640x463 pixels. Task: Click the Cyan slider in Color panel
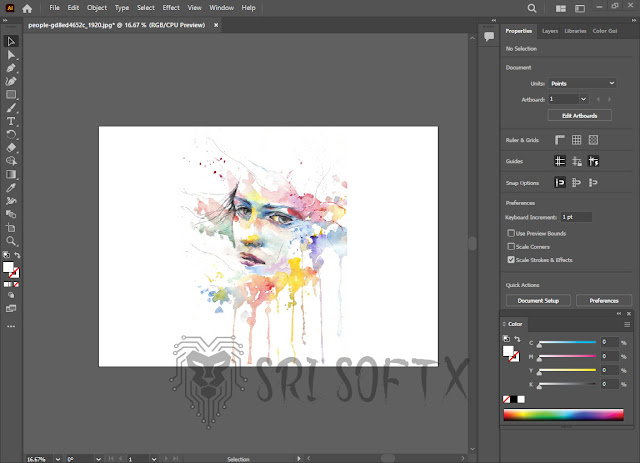(567, 343)
